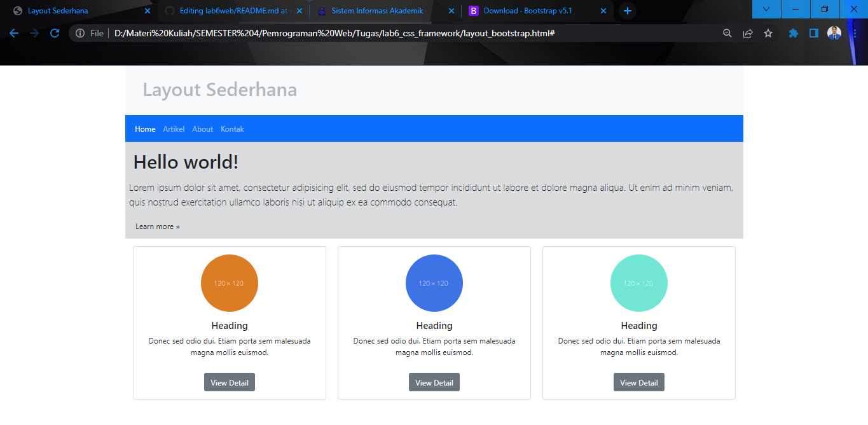This screenshot has height=425, width=868.
Task: Open the side panel icon
Action: tap(813, 32)
